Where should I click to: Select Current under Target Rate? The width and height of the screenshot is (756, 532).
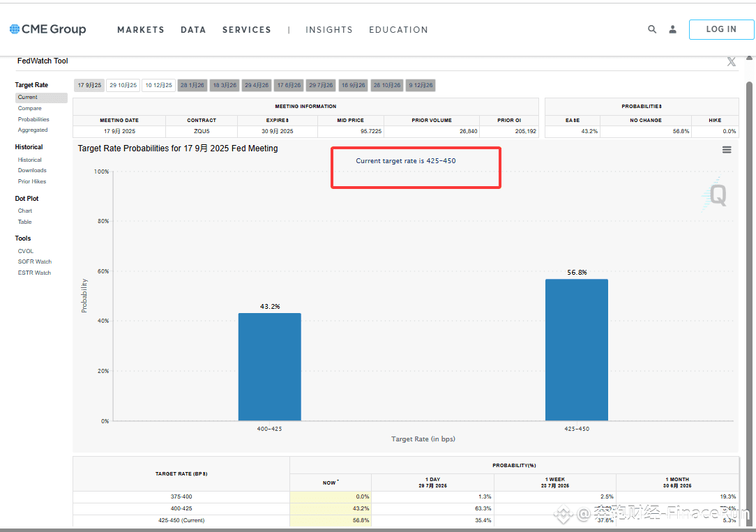(41, 98)
